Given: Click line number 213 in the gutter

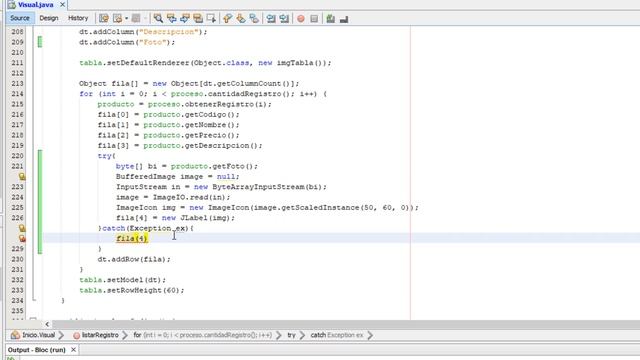Looking at the screenshot, I should (x=17, y=83).
